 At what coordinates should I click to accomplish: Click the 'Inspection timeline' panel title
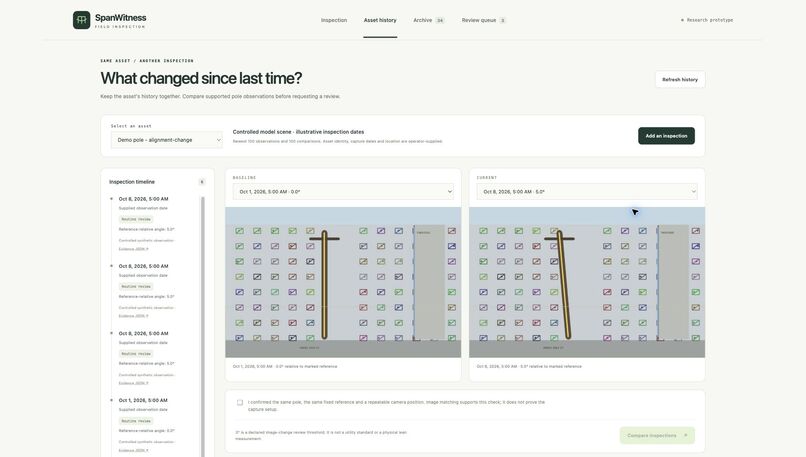click(132, 182)
